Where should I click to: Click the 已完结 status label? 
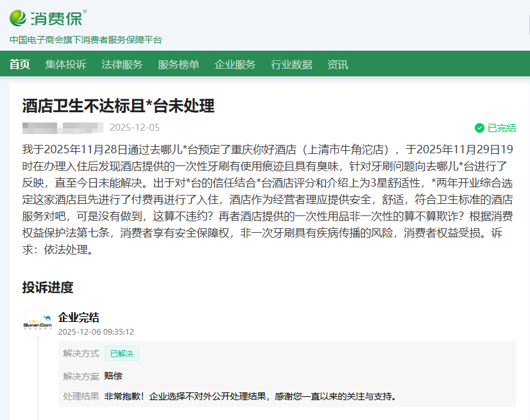pos(502,128)
